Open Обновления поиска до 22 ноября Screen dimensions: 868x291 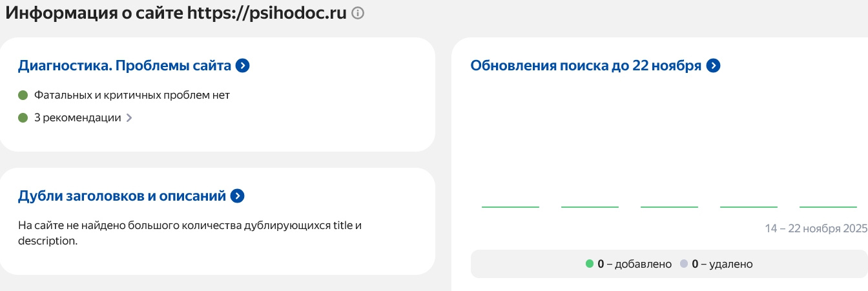point(586,65)
